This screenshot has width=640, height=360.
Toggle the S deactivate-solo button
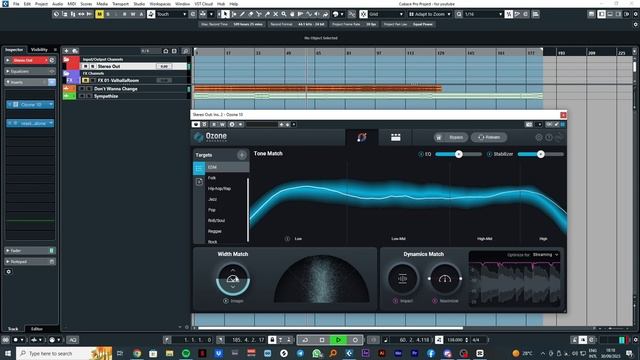[x=108, y=14]
